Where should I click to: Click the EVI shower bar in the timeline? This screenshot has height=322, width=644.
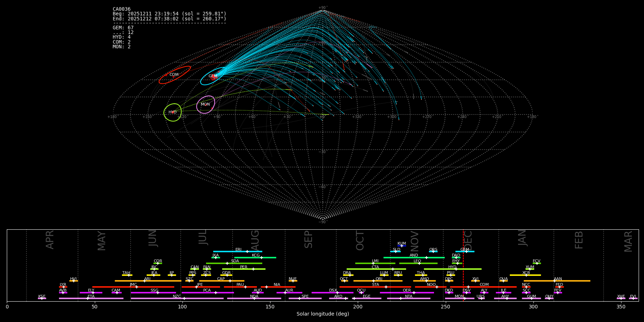click(633, 298)
